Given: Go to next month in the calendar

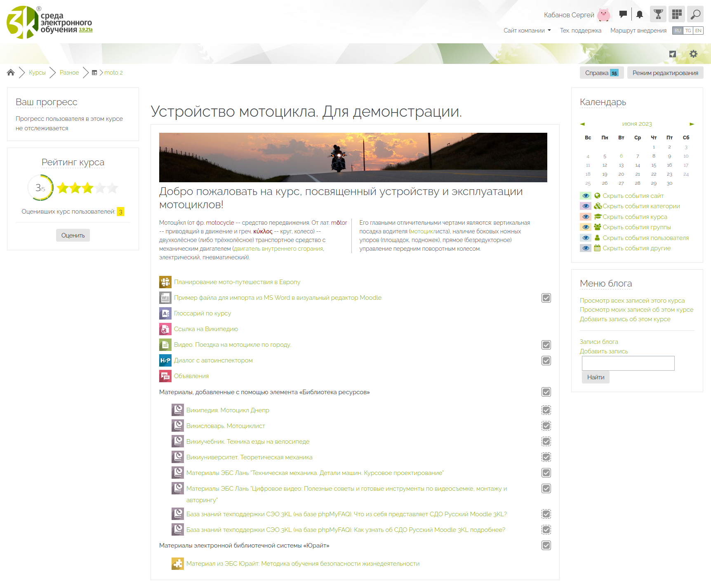Looking at the screenshot, I should (x=692, y=124).
